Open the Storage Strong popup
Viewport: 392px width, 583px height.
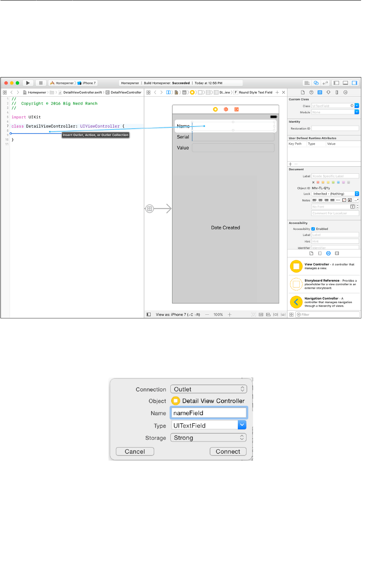click(209, 438)
